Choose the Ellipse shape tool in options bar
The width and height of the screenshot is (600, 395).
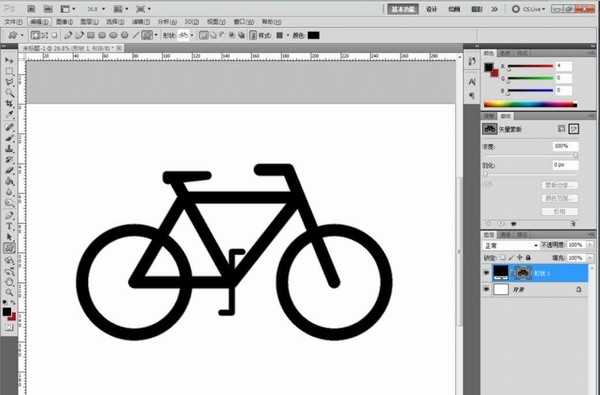click(x=113, y=36)
